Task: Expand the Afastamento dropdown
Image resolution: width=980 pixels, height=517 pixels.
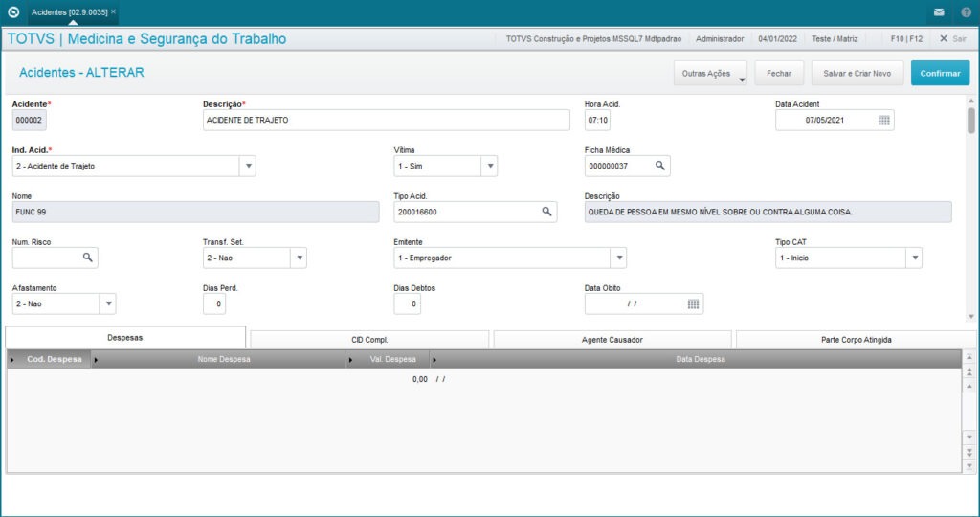Action: coord(108,303)
